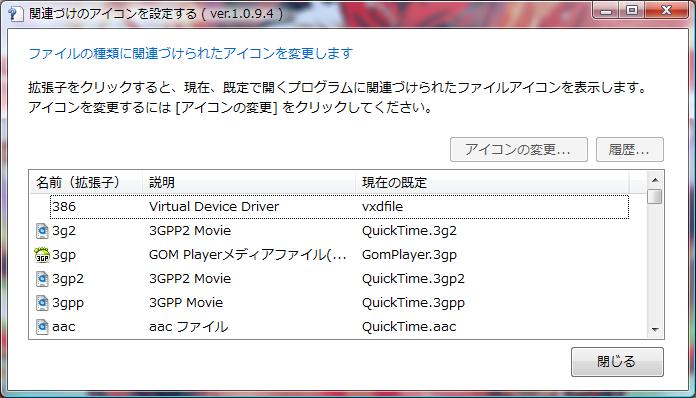The image size is (696, 398).
Task: Click the QuickTime.3gpp default value
Action: tap(413, 303)
